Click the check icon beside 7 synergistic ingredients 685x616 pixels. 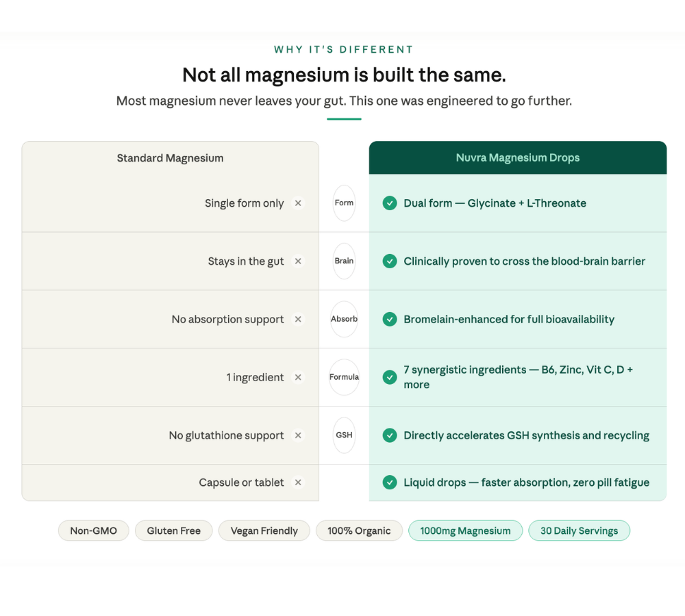390,377
